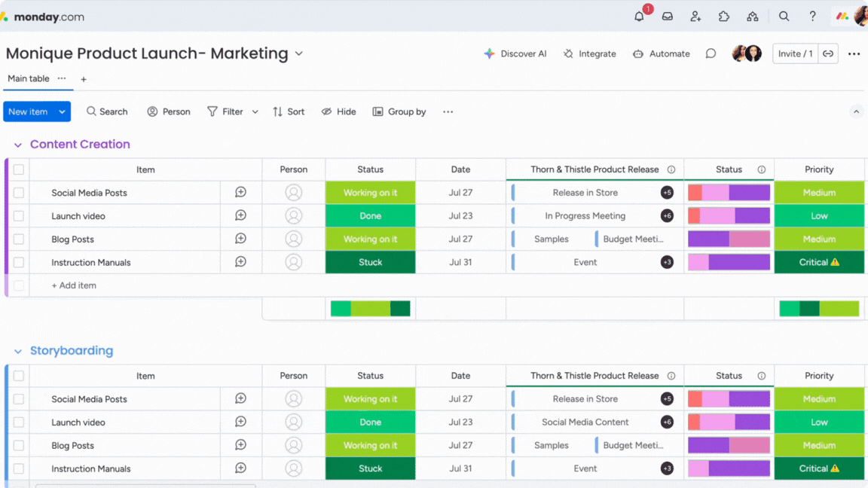Add update to Content Creation Launch video
The image size is (868, 488).
point(241,216)
